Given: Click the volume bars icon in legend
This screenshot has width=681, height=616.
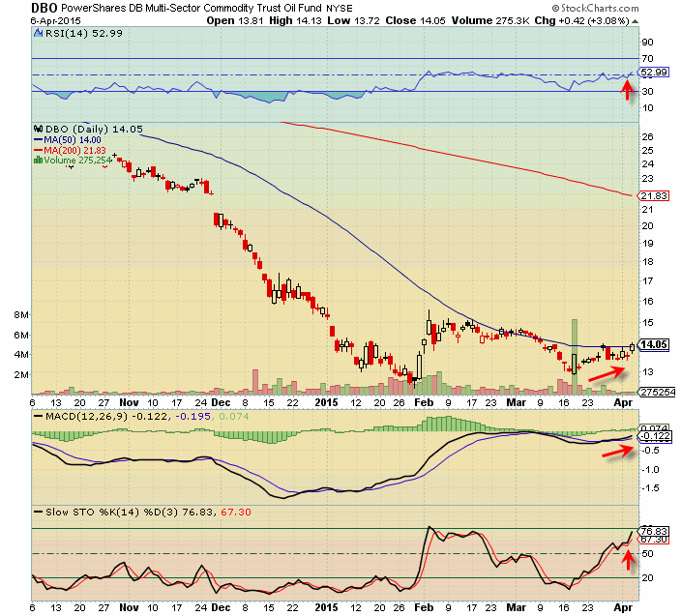Looking at the screenshot, I should (39, 161).
